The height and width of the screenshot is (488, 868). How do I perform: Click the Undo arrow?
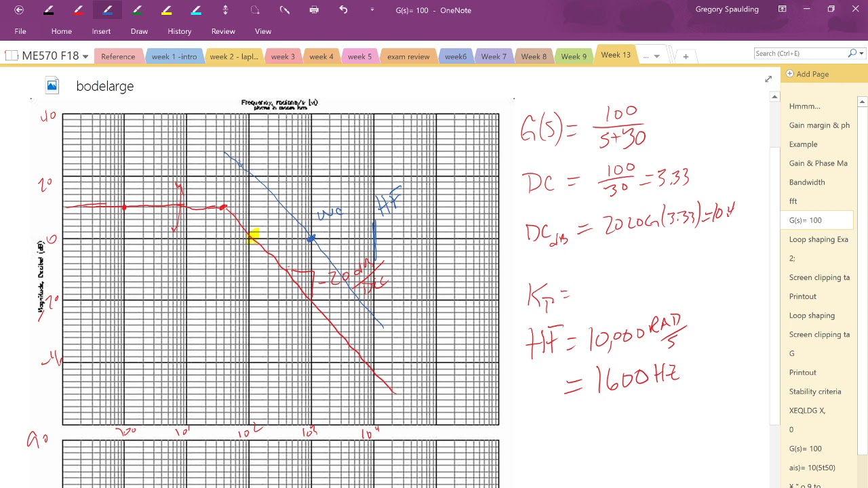click(x=343, y=10)
